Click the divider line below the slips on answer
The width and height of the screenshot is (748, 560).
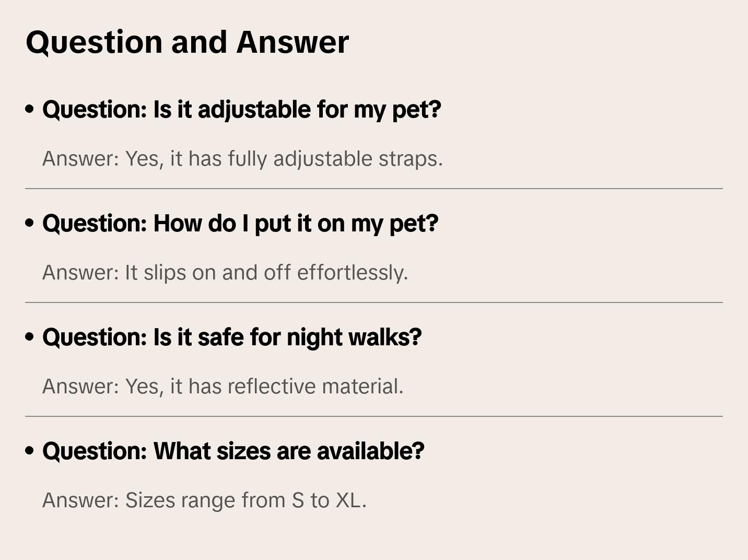click(374, 302)
